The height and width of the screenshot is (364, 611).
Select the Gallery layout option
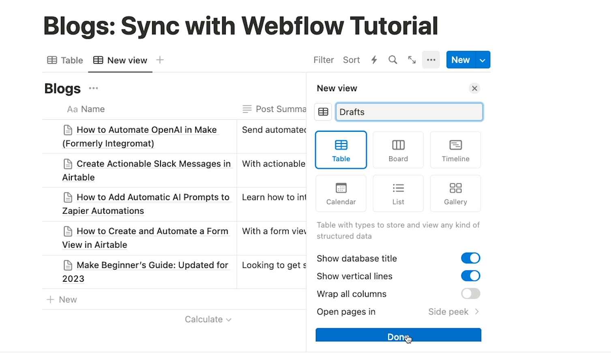(455, 193)
